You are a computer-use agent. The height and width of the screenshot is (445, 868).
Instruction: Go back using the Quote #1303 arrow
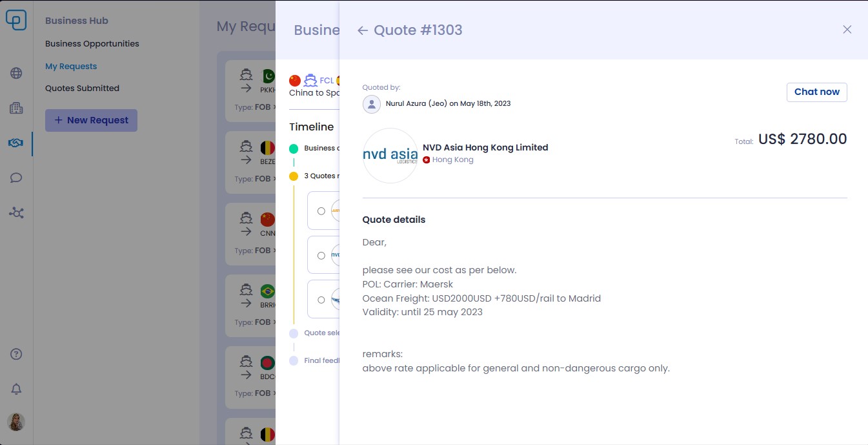363,30
